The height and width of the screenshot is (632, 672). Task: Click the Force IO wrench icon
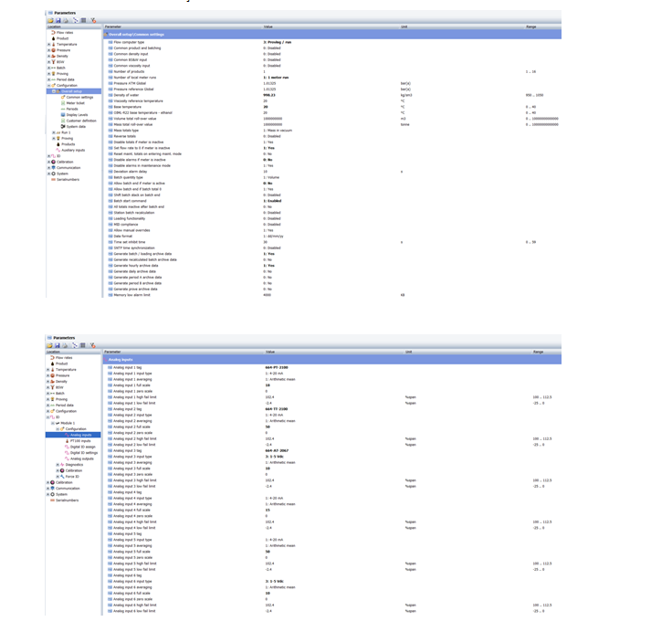(62, 477)
